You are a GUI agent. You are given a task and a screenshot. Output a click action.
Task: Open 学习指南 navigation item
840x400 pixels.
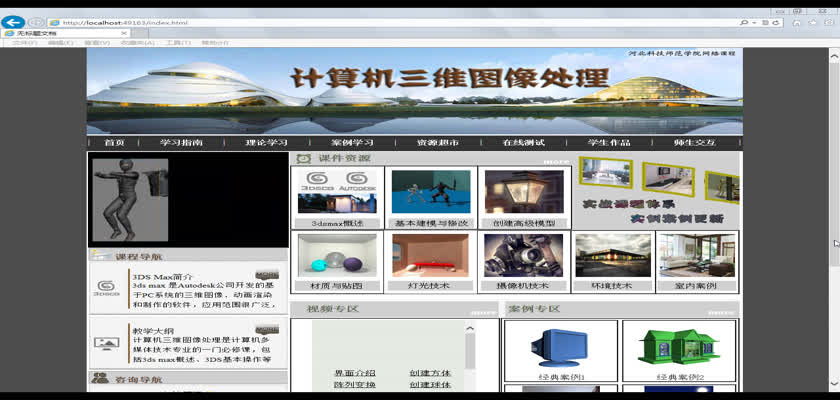(x=181, y=142)
